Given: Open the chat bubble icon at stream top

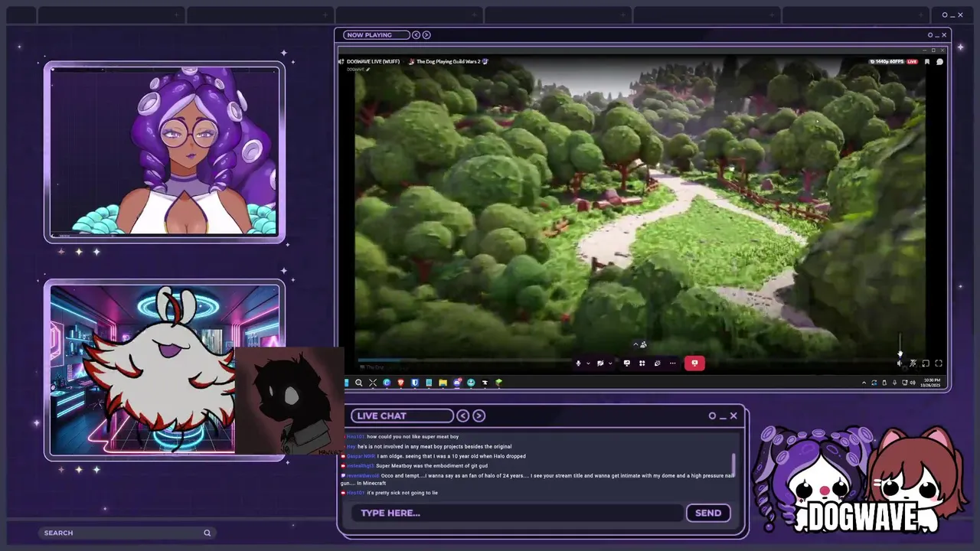Looking at the screenshot, I should [939, 61].
